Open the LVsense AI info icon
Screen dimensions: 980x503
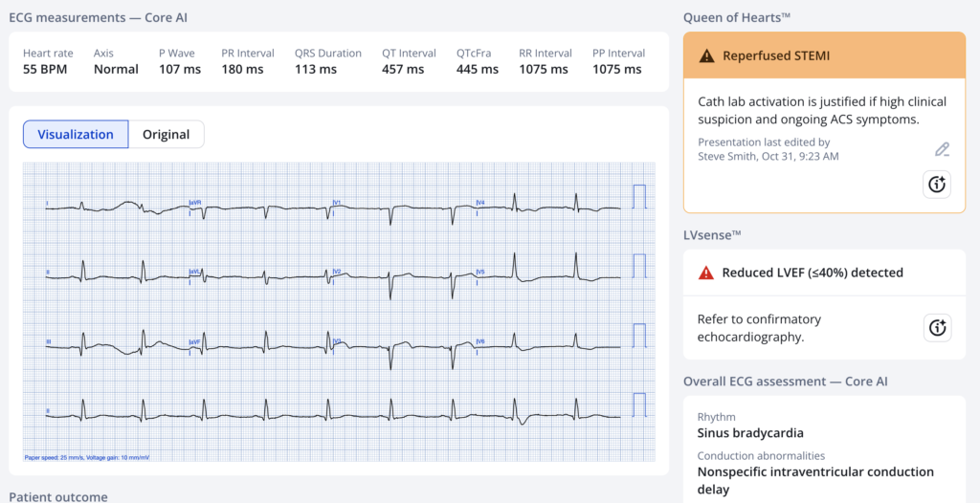click(x=936, y=328)
